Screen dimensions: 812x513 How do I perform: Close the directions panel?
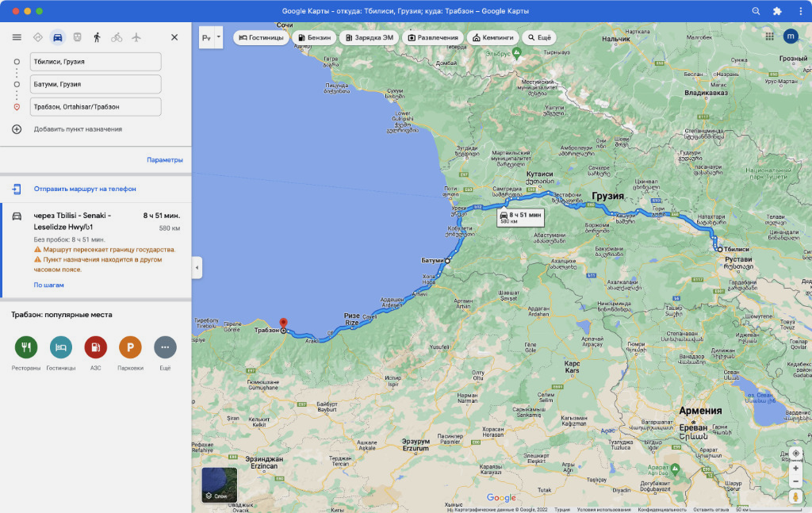click(174, 37)
